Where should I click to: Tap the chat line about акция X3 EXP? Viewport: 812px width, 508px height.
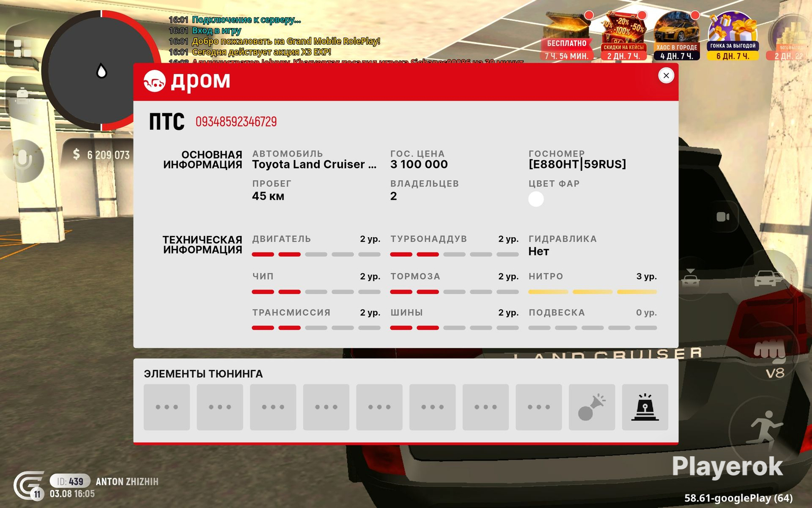261,52
